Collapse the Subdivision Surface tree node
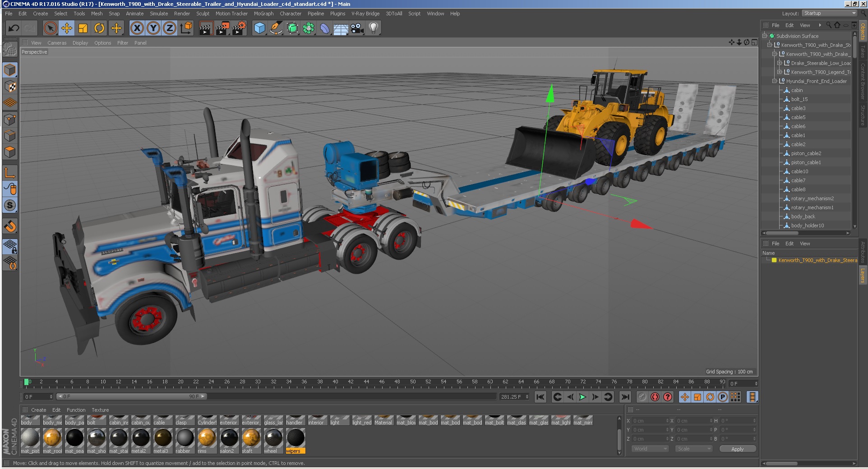The width and height of the screenshot is (868, 469). [765, 36]
